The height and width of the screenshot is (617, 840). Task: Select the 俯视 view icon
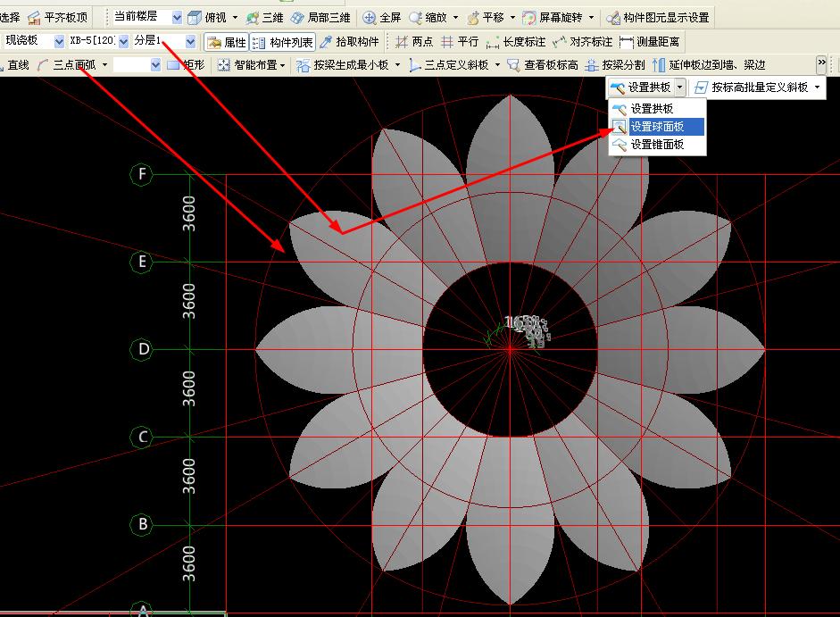coord(194,18)
